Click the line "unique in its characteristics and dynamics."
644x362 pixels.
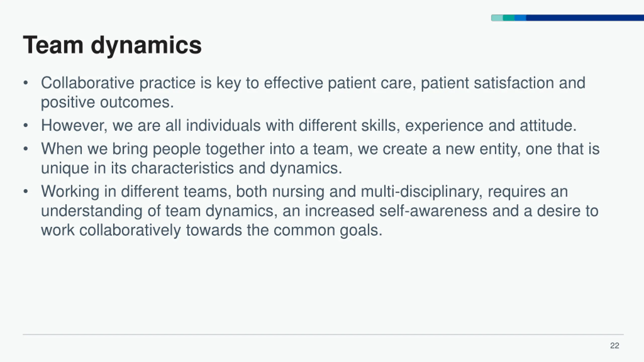tap(191, 168)
